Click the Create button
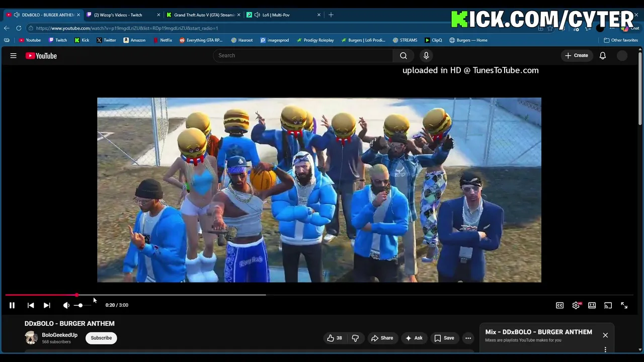This screenshot has width=644, height=362. click(x=577, y=55)
